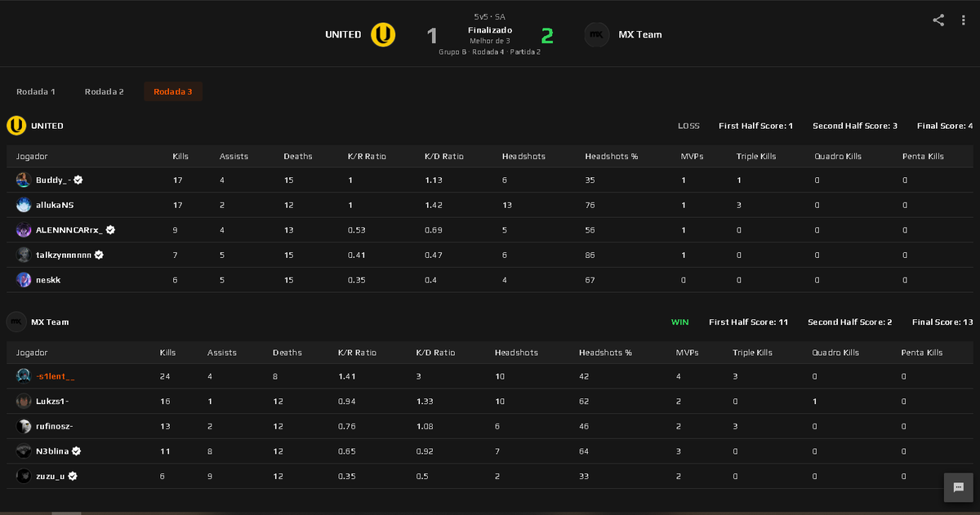Click Kills column header in UNITED table
Image resolution: width=980 pixels, height=515 pixels.
180,156
